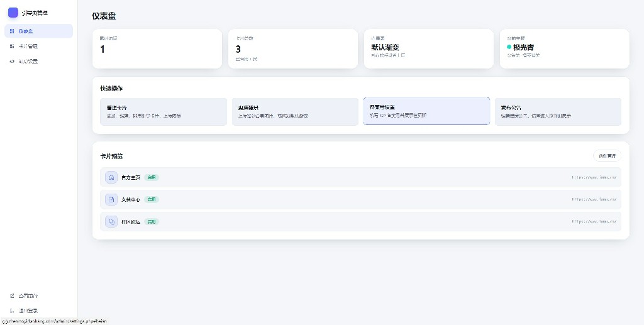644x325 pixels.
Task: Click the card count stat showing 3
Action: [293, 48]
